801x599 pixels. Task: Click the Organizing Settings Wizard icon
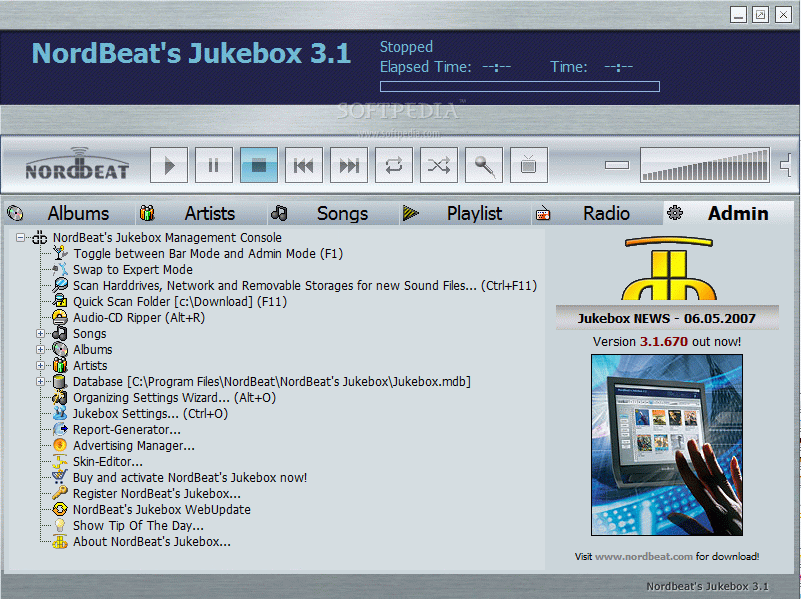(x=60, y=398)
